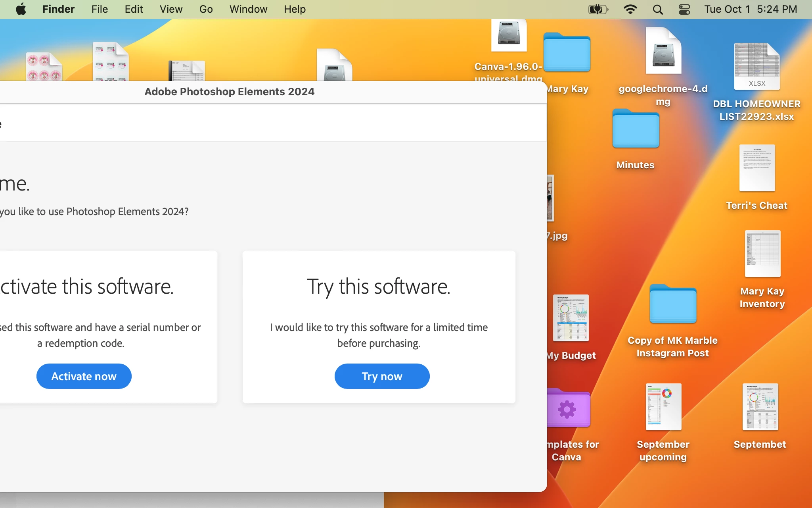812x508 pixels.
Task: Select the Mary Kay Inventory document
Action: (762, 254)
